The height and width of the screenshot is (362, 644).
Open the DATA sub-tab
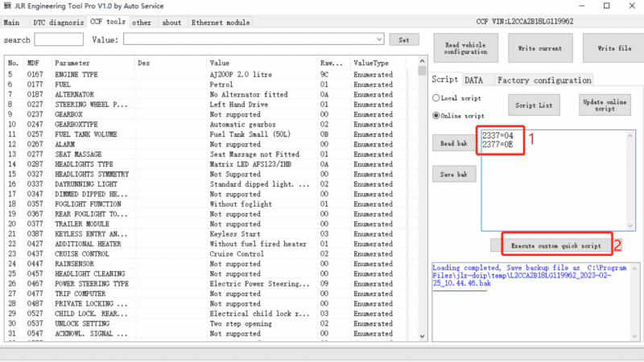click(x=474, y=80)
